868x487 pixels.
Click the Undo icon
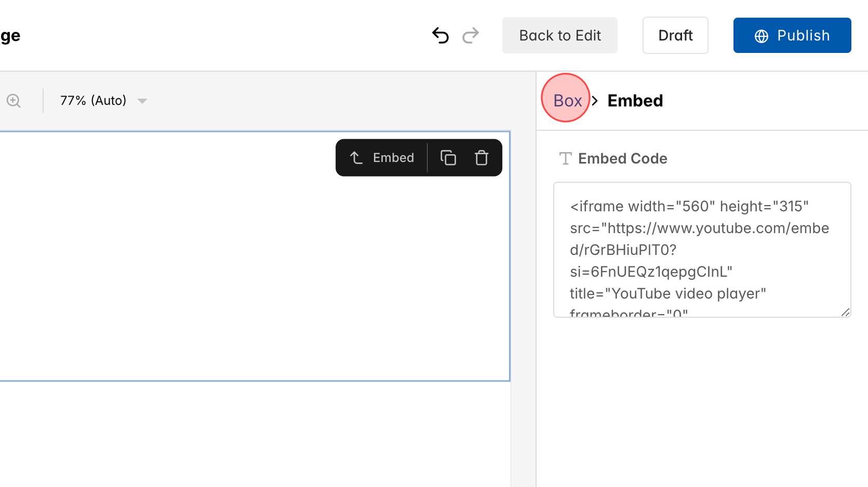440,35
